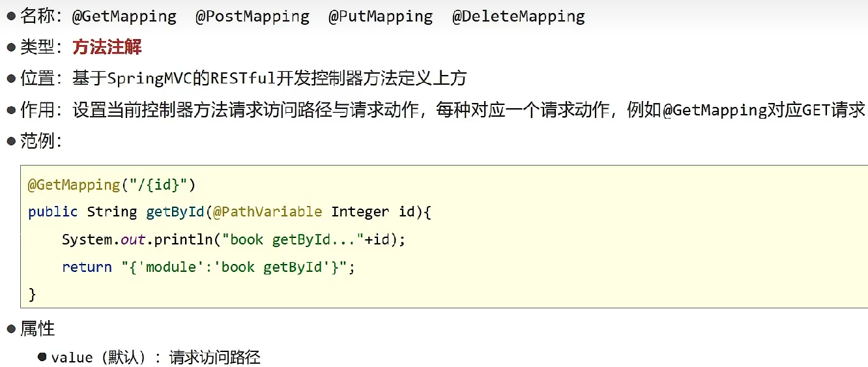The image size is (868, 367).
Task: Click the @DeleteMapping annotation name
Action: (x=519, y=16)
